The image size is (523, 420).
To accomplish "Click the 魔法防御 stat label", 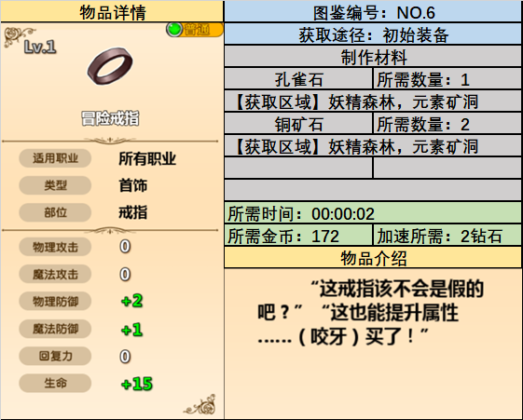I will 55,329.
